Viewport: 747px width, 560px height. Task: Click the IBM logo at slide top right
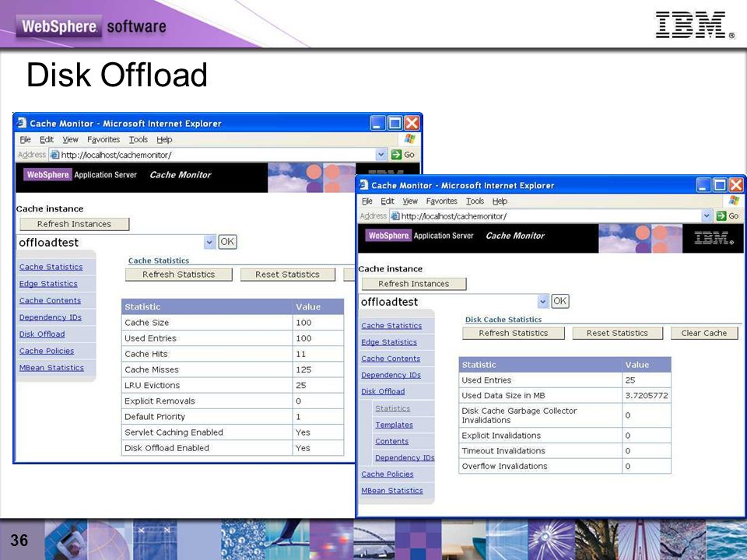pos(695,25)
